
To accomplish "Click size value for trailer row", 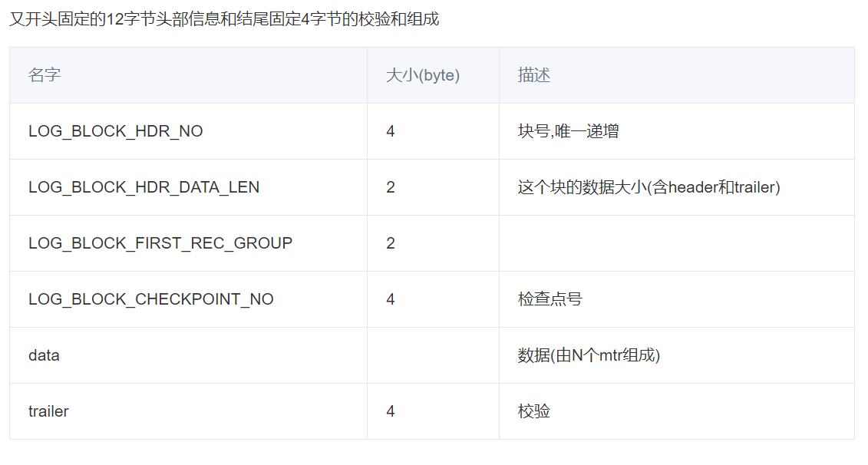I will (391, 411).
